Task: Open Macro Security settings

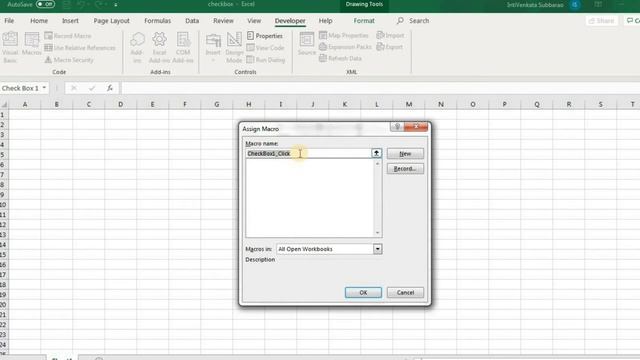Action: click(x=69, y=60)
